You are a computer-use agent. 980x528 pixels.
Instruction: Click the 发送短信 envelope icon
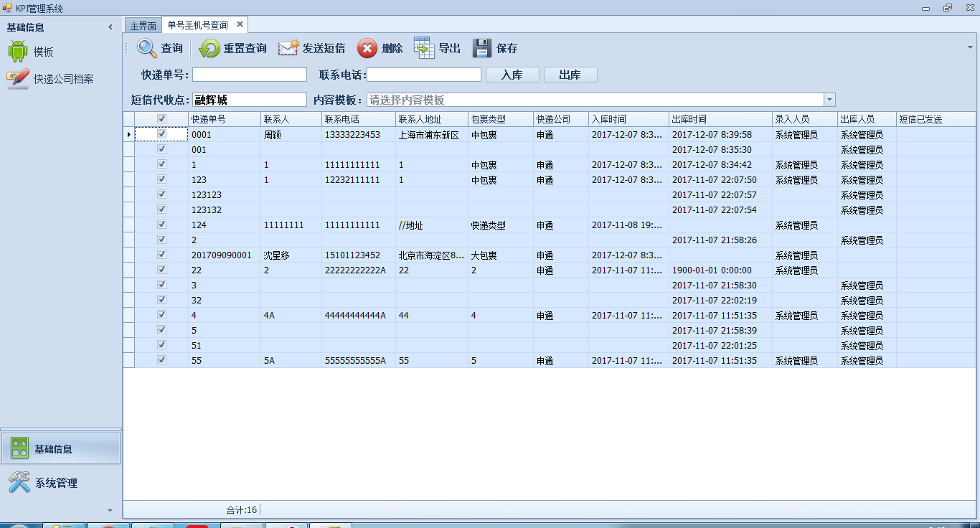(x=288, y=49)
